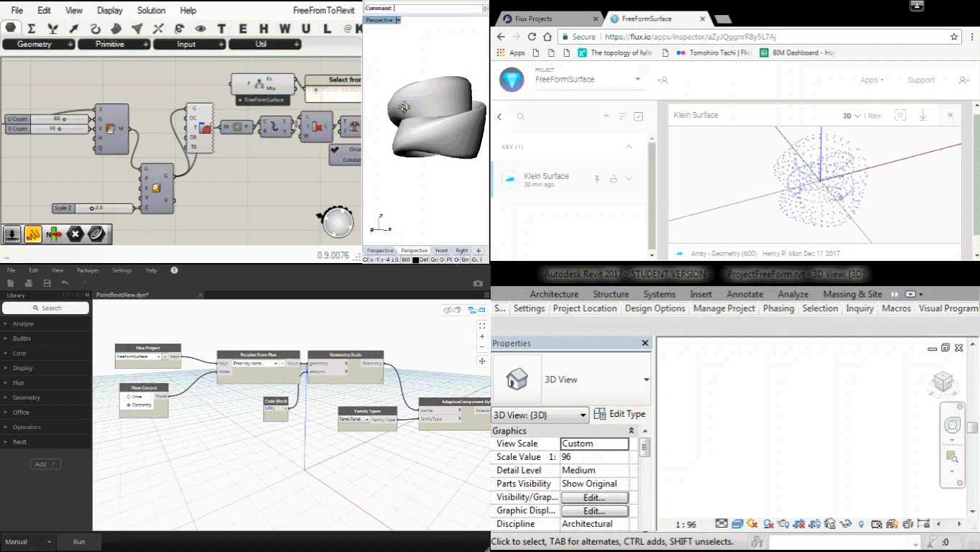Click the Flux diamond logo

tap(512, 79)
